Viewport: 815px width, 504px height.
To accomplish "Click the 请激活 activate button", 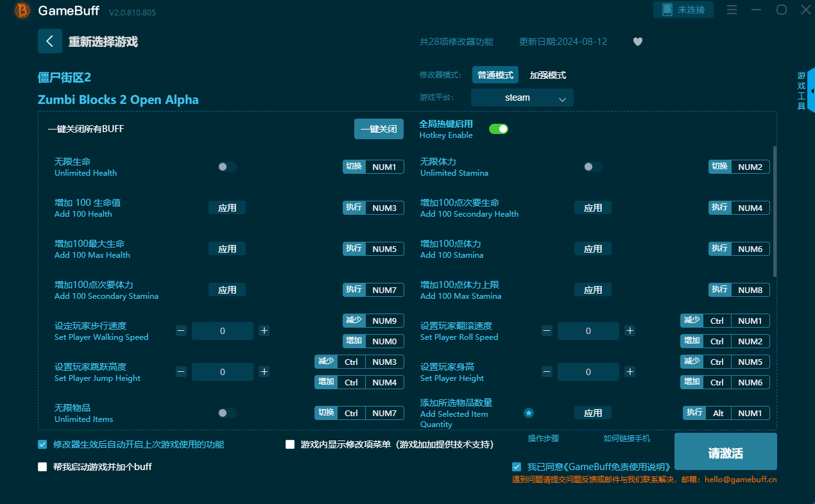I will 725,453.
